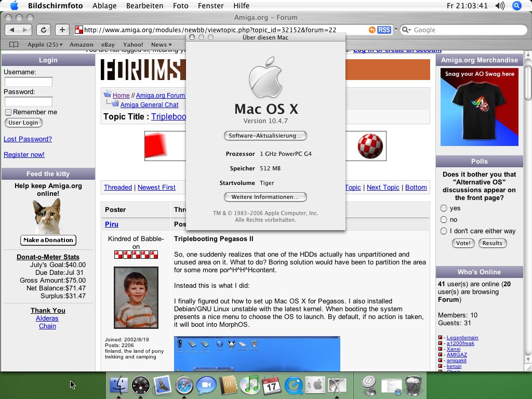Expand the News bookmarks dropdown

pyautogui.click(x=162, y=45)
